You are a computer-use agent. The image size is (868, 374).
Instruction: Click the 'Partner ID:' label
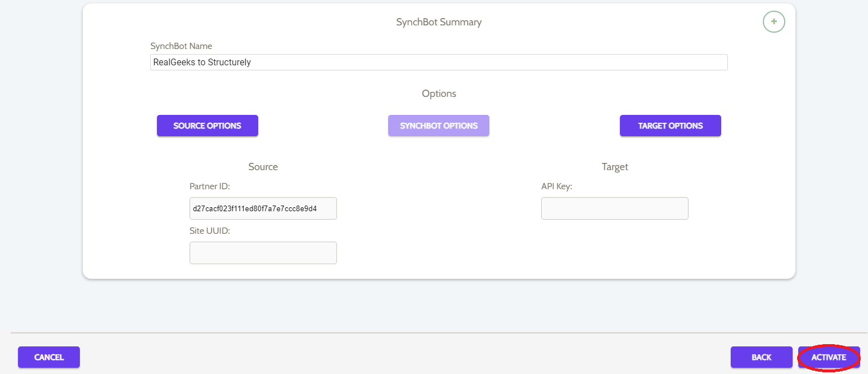pyautogui.click(x=210, y=186)
